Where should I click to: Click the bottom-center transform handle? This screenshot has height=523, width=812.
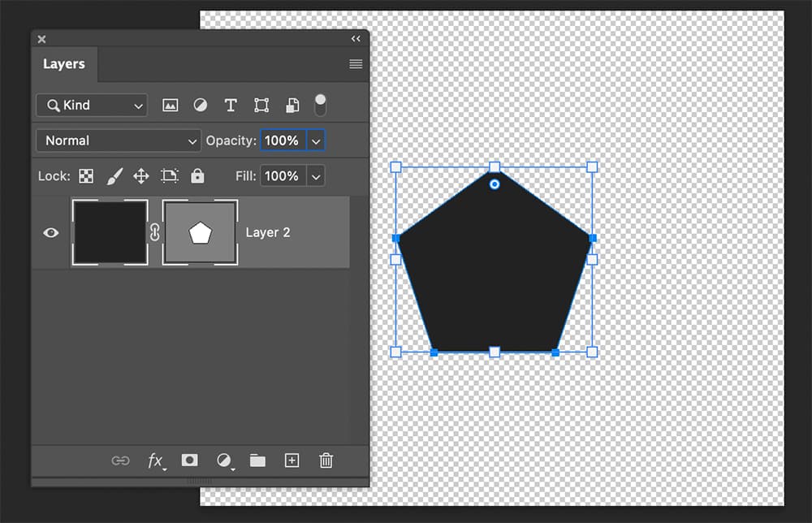coord(495,352)
